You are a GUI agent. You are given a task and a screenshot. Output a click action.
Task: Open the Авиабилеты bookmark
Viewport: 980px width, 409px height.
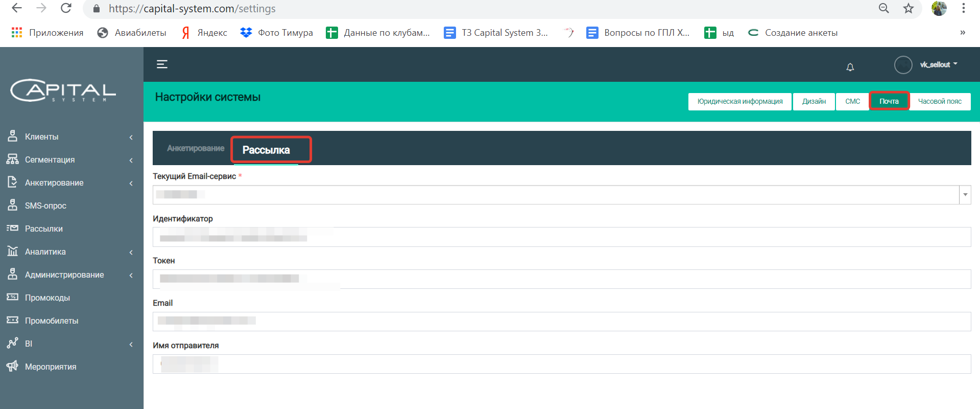(132, 33)
